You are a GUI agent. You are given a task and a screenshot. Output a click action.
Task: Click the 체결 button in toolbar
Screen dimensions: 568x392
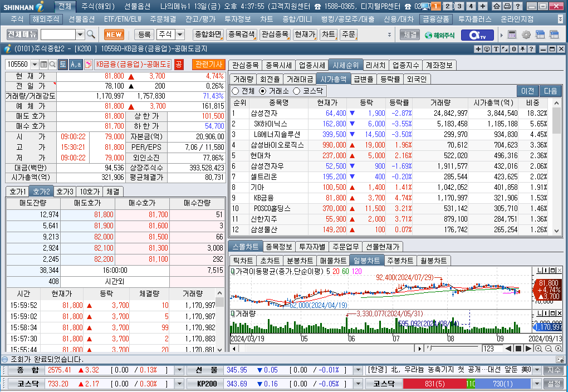point(410,35)
